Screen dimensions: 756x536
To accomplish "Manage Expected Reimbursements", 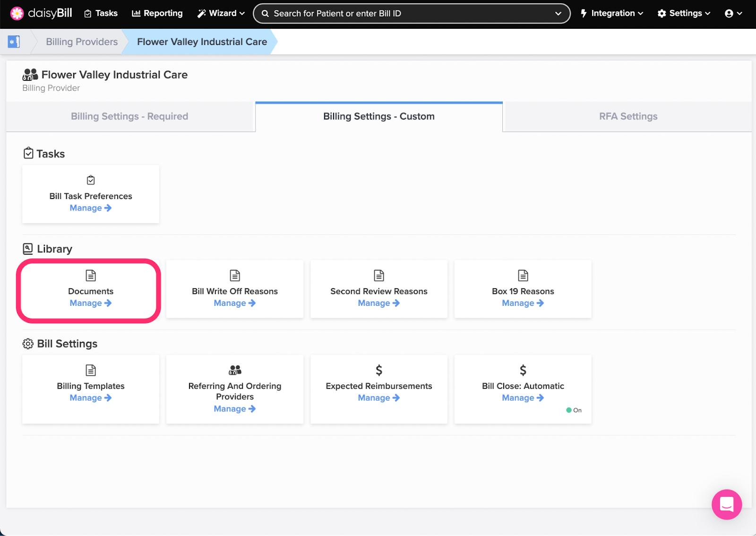I will coord(379,398).
